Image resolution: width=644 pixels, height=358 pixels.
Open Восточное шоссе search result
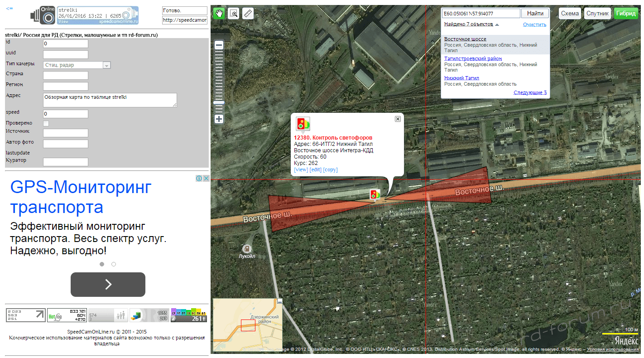click(465, 39)
